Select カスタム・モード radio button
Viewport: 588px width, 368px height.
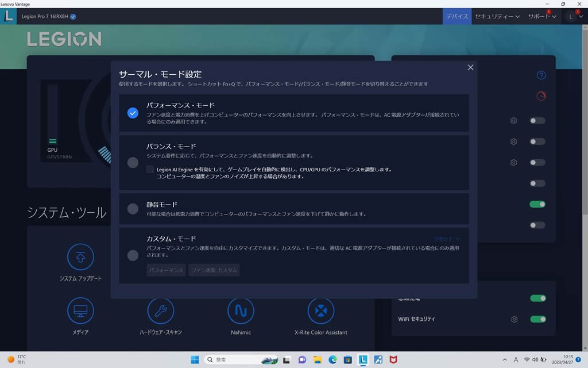(x=133, y=255)
